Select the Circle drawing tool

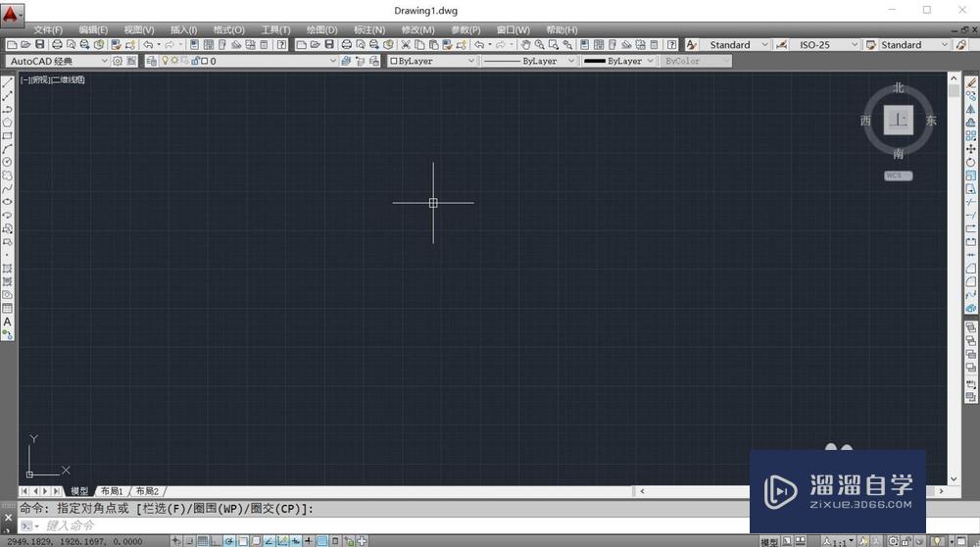tap(8, 162)
